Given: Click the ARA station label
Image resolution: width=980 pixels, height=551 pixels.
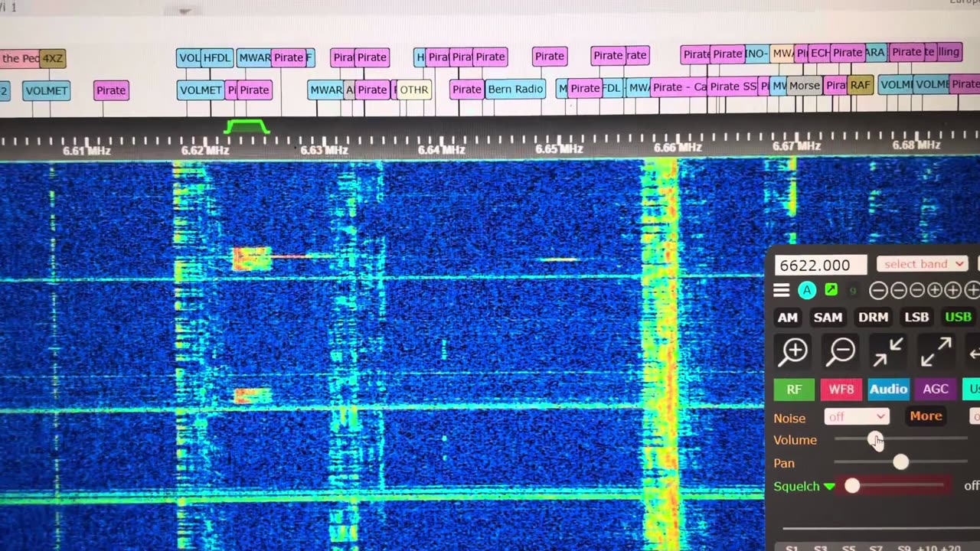Looking at the screenshot, I should point(875,52).
